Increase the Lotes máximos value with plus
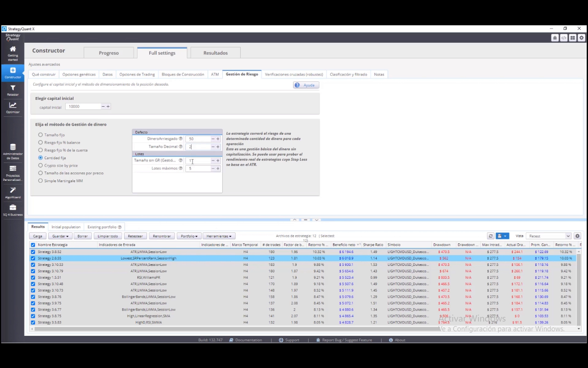This screenshot has width=588, height=368. (x=218, y=168)
